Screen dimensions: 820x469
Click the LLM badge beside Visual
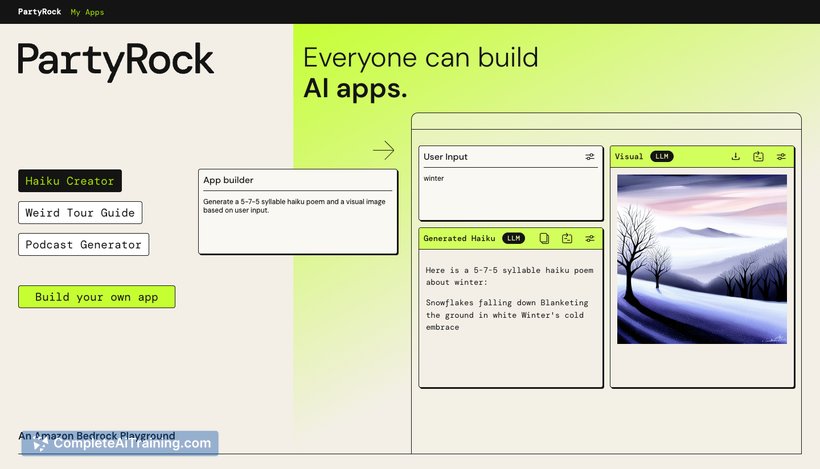tap(662, 156)
